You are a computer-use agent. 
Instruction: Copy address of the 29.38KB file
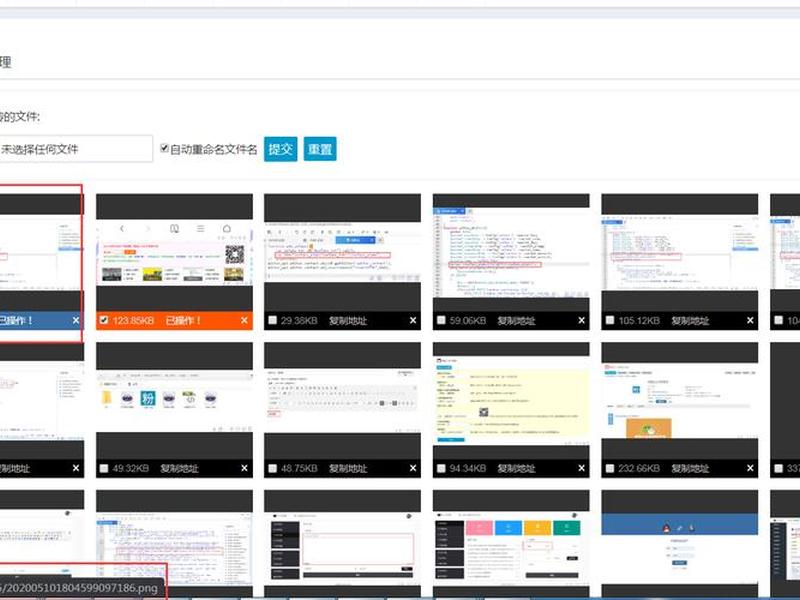pyautogui.click(x=348, y=321)
